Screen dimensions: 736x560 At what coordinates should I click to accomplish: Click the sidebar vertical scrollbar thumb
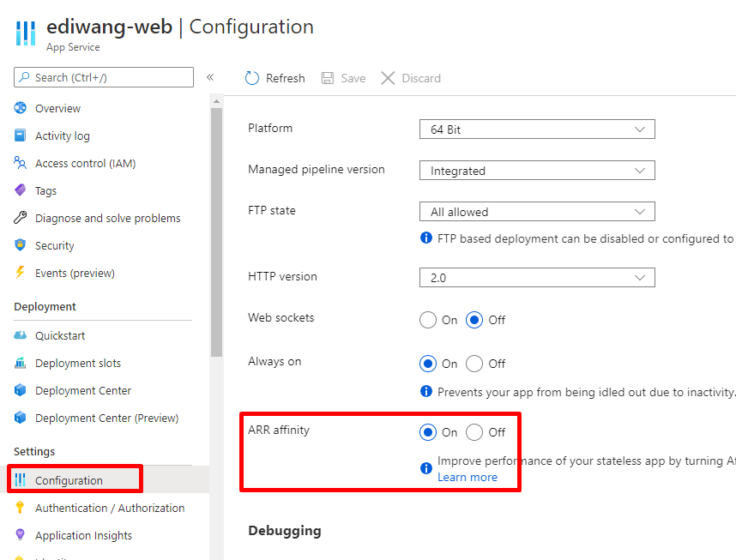click(x=216, y=232)
